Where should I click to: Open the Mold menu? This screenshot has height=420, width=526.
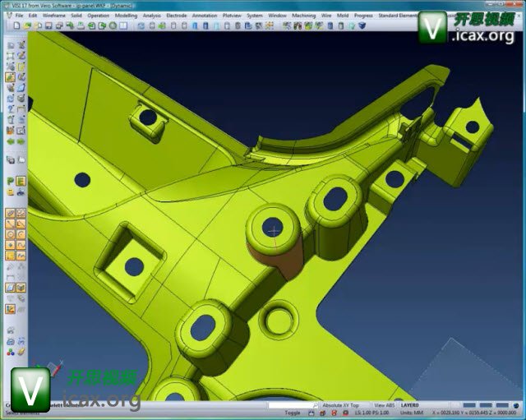(x=343, y=16)
